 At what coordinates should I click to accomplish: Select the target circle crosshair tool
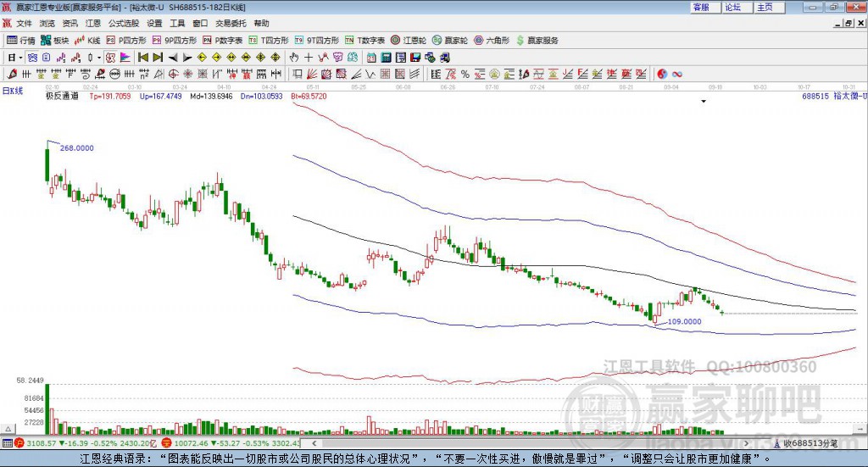tap(173, 74)
